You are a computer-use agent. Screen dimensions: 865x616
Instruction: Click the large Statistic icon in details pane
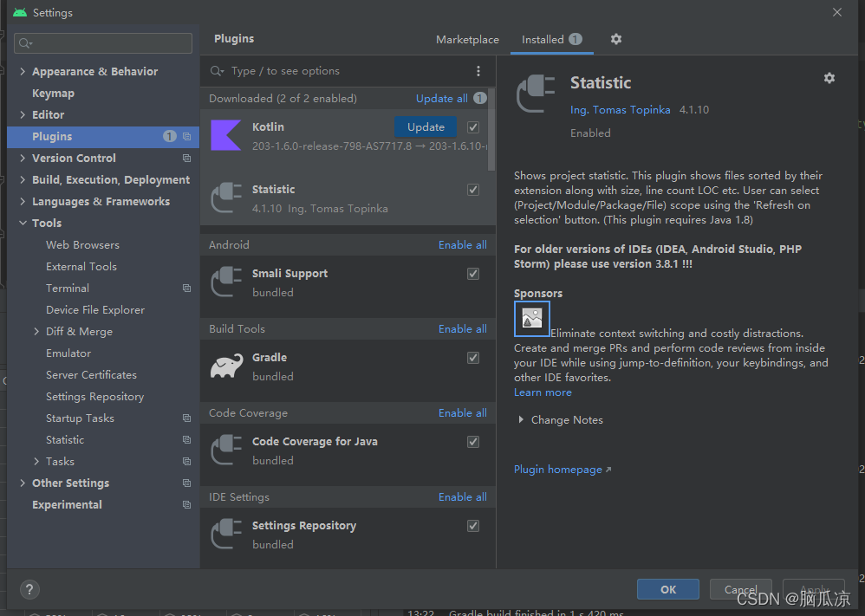click(x=536, y=94)
